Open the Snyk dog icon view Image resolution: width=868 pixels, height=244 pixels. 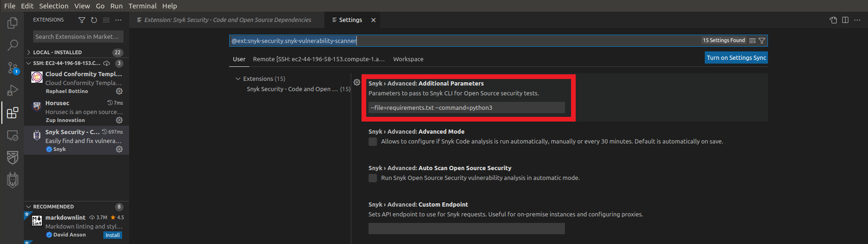coord(13,180)
